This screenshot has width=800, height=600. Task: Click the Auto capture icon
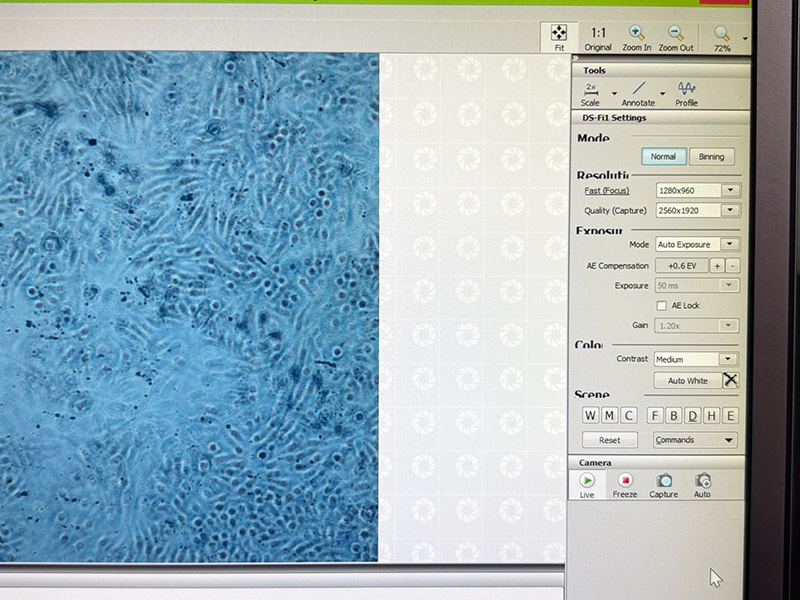(x=702, y=483)
